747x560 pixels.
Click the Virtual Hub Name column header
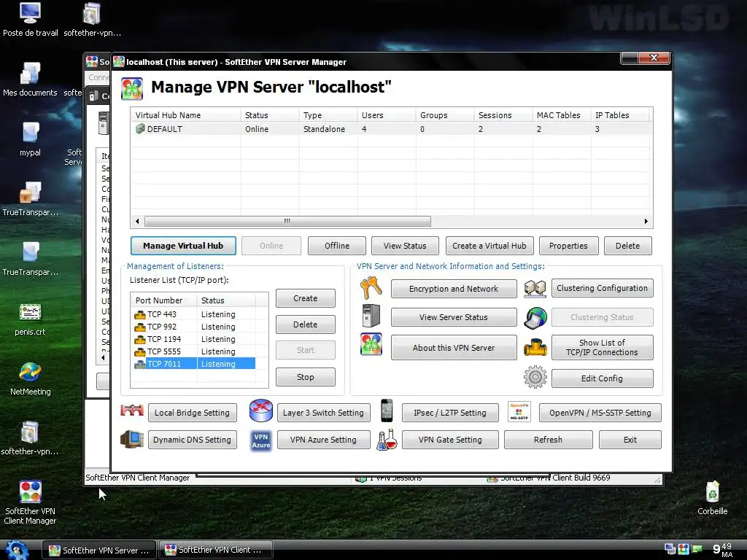(x=186, y=115)
